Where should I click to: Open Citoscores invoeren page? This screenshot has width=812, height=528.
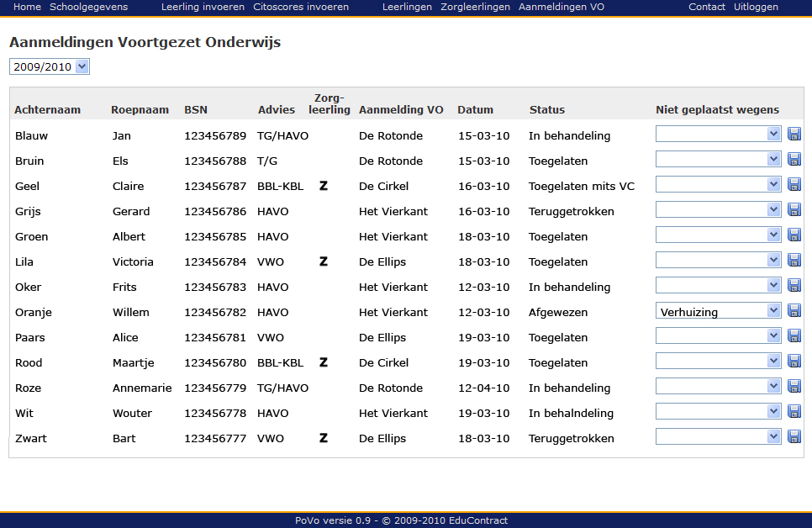pyautogui.click(x=301, y=7)
